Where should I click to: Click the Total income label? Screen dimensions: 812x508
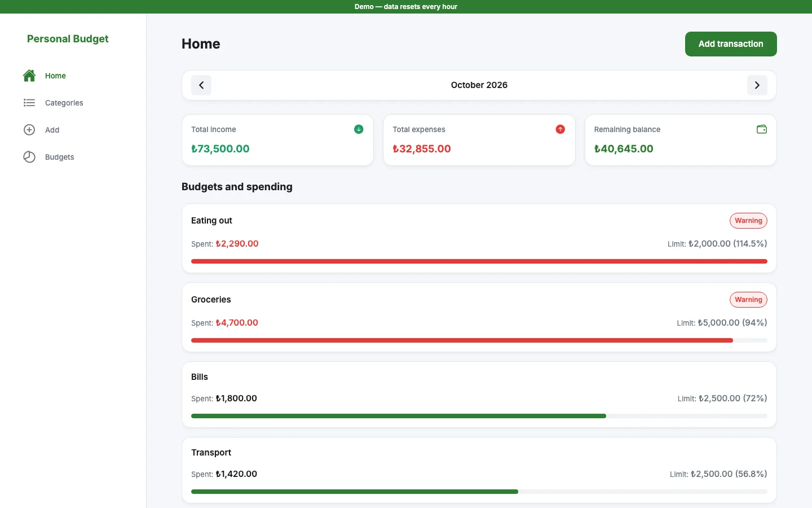point(213,129)
